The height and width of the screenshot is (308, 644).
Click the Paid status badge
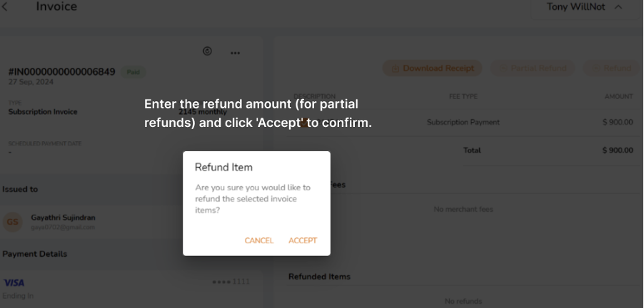tap(133, 72)
